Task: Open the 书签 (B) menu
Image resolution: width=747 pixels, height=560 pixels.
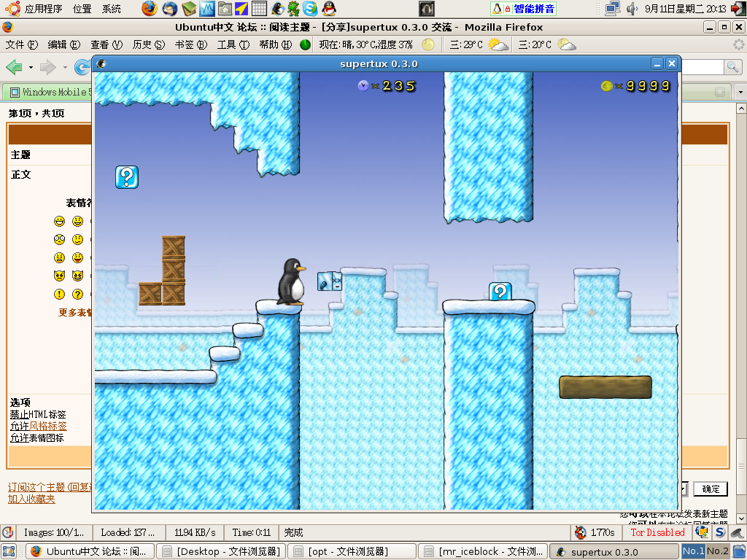Action: pyautogui.click(x=191, y=44)
